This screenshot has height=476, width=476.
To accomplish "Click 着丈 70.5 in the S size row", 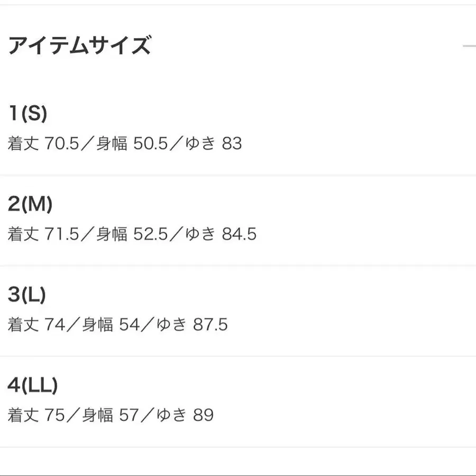I will (x=41, y=143).
